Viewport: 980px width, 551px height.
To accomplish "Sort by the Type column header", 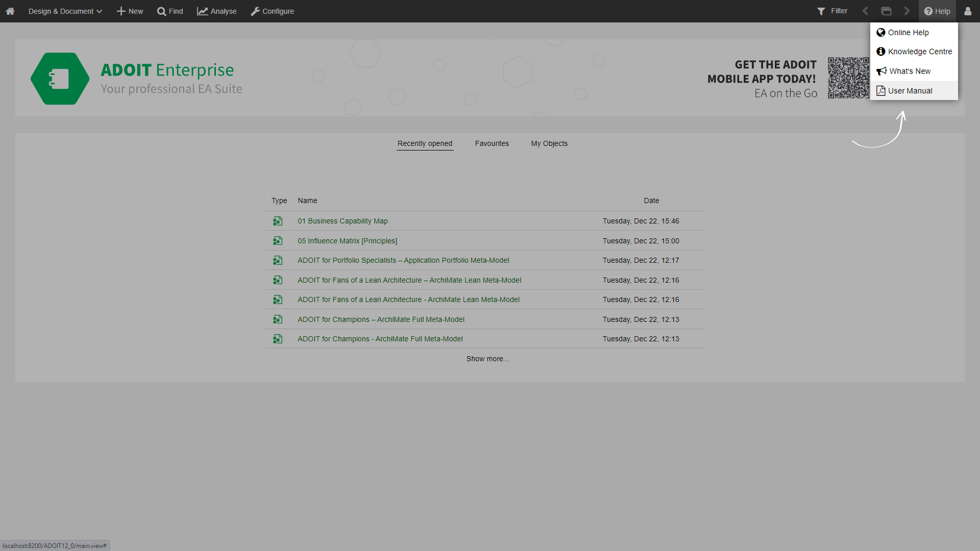I will point(279,201).
